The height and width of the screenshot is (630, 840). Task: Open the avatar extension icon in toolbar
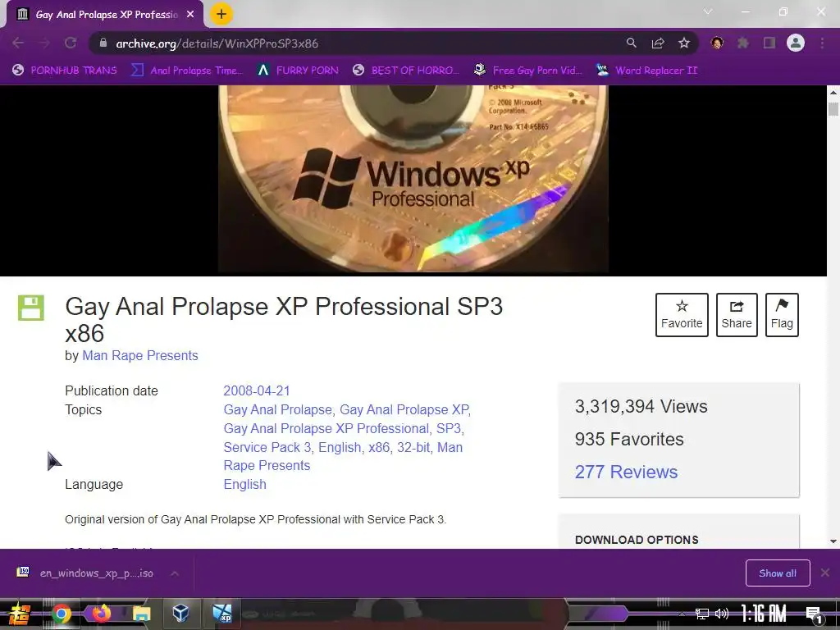pyautogui.click(x=717, y=43)
